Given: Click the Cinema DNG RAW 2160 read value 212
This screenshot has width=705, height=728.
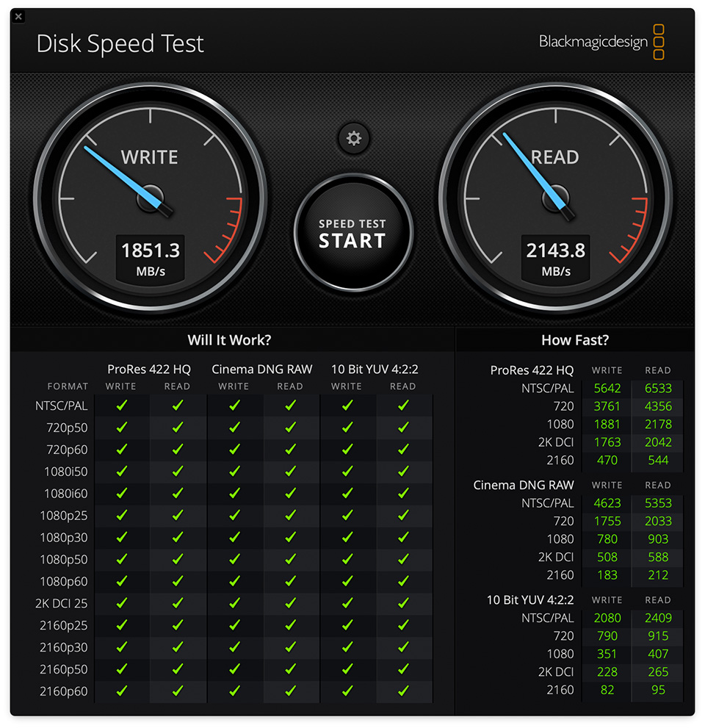Looking at the screenshot, I should (658, 574).
